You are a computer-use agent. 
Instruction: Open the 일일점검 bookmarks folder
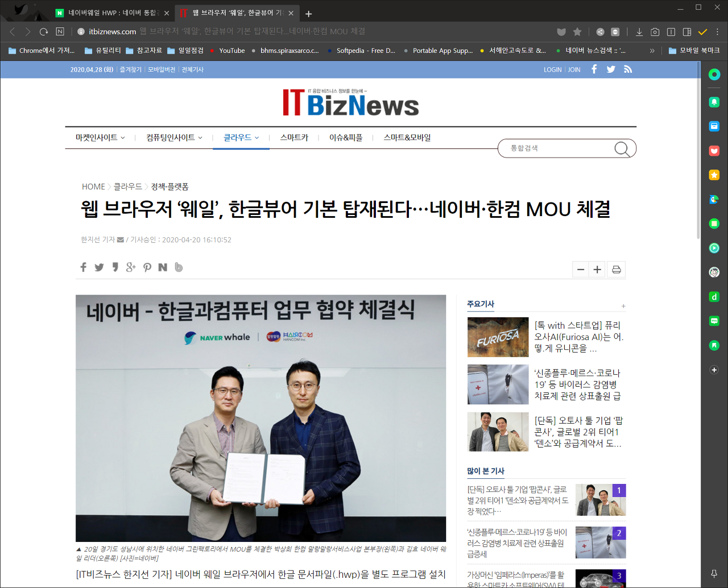tap(185, 51)
